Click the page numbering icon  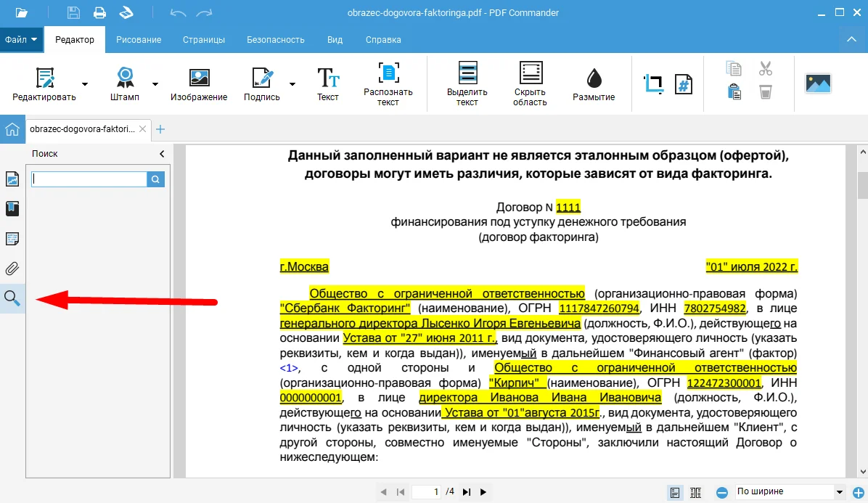(x=683, y=83)
